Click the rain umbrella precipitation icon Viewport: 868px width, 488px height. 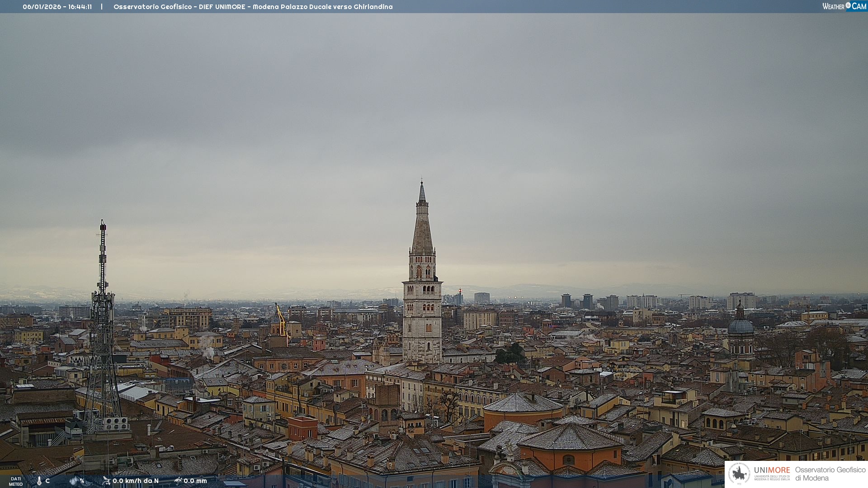pyautogui.click(x=178, y=481)
